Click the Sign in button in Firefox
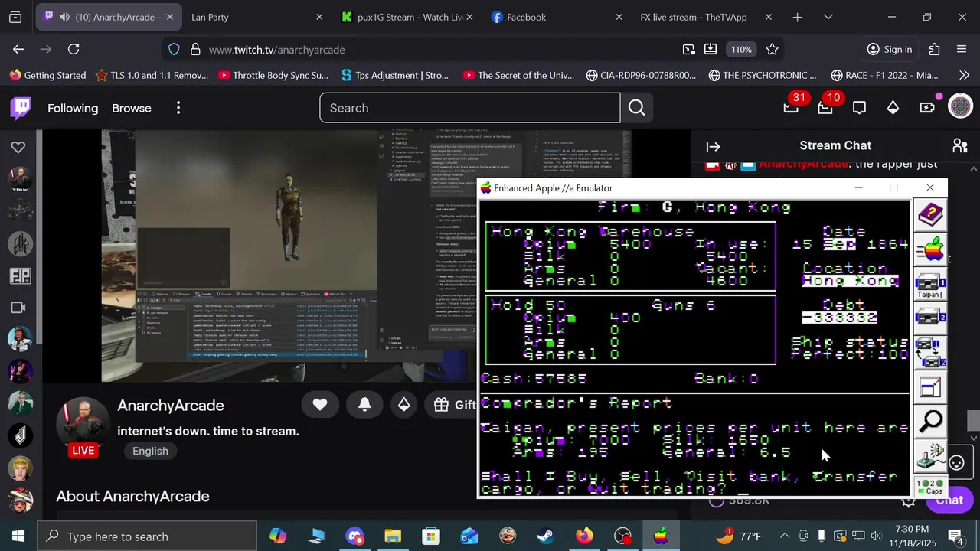Screen dimensions: 980x551 coord(889,49)
